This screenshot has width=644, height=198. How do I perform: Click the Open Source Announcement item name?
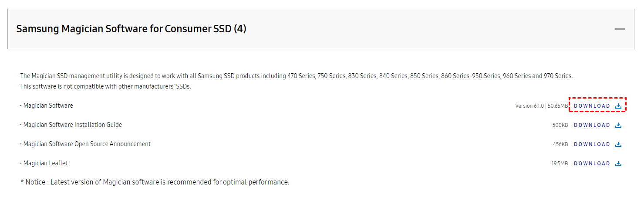click(87, 144)
